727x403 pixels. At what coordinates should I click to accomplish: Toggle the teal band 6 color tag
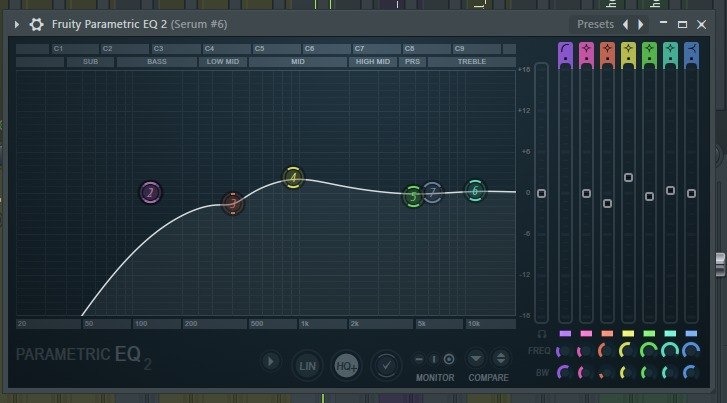pyautogui.click(x=670, y=333)
